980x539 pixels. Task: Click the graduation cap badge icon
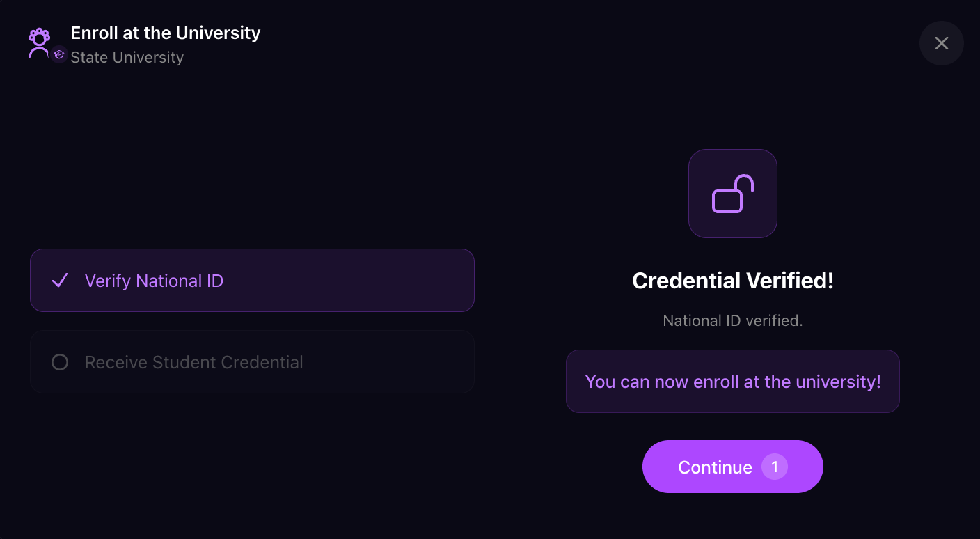[x=59, y=54]
